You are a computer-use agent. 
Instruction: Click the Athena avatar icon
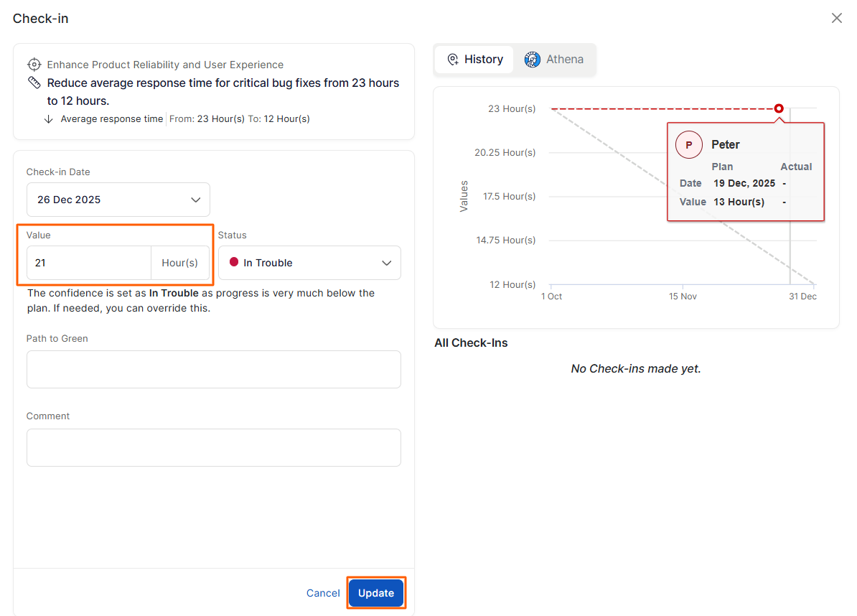click(532, 59)
